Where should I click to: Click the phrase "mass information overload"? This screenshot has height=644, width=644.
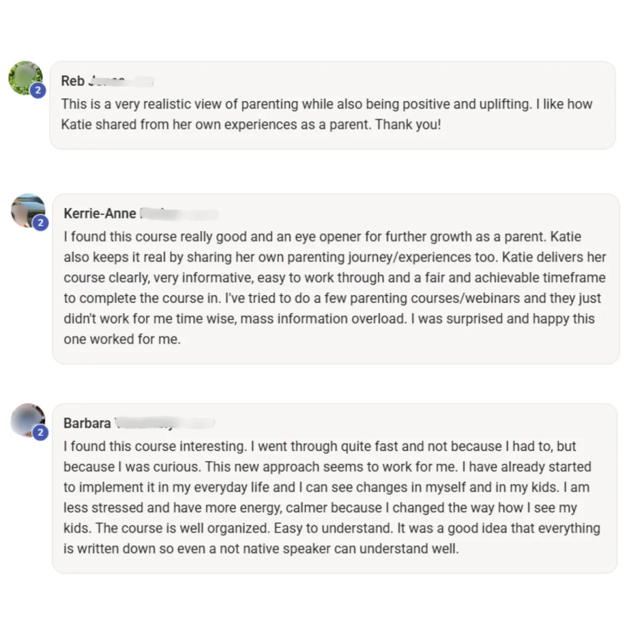323,319
